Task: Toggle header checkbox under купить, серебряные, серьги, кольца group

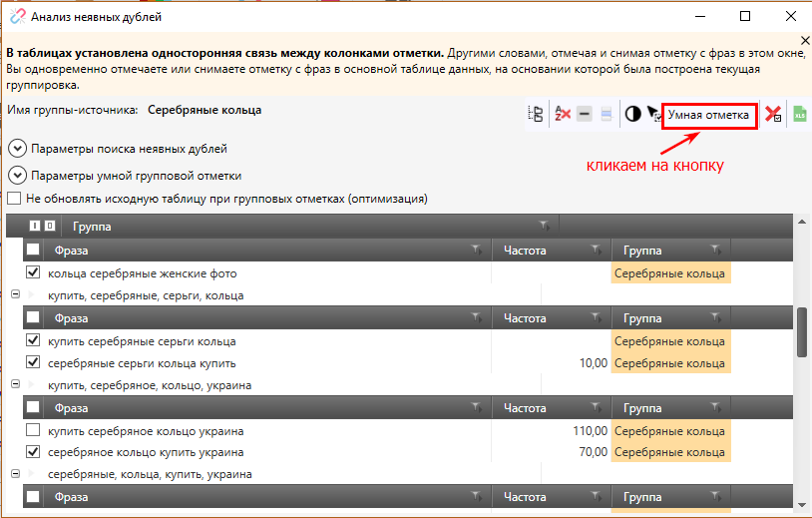Action: pos(33,317)
